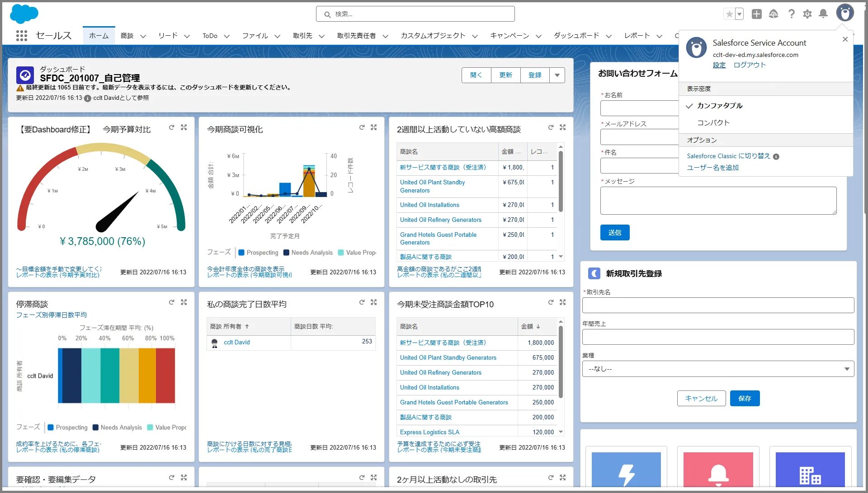
Task: Click the info icon beside Salesforce Classic switch
Action: coord(776,157)
